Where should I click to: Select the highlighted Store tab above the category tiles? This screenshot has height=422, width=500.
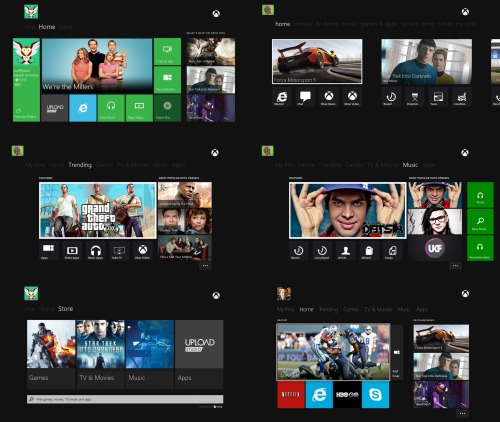point(66,309)
